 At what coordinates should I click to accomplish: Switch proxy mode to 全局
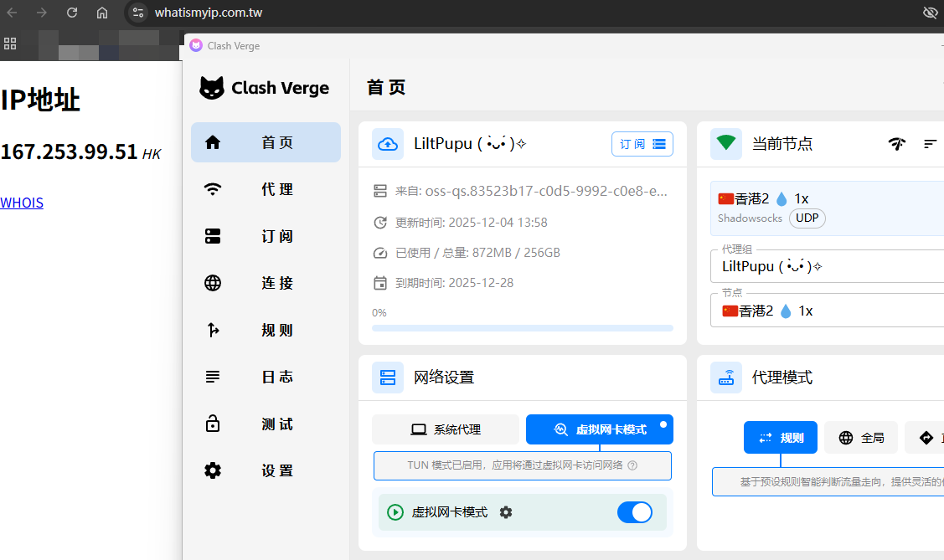pyautogui.click(x=861, y=438)
